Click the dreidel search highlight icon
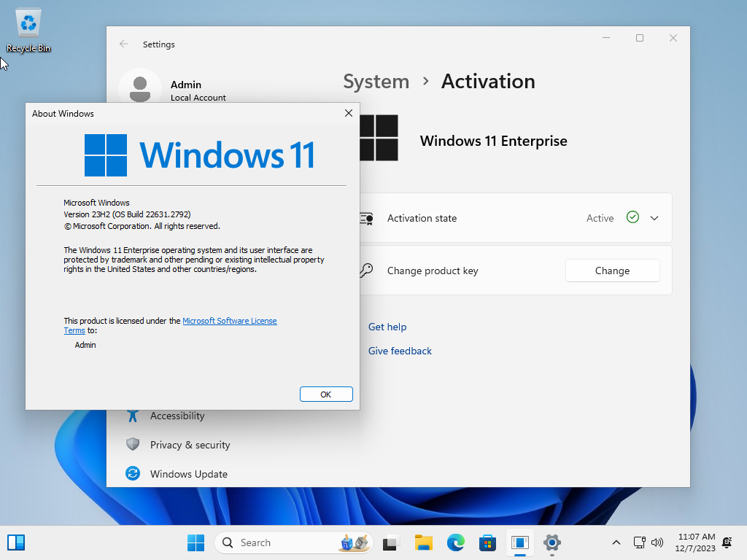This screenshot has width=747, height=560. tap(355, 542)
